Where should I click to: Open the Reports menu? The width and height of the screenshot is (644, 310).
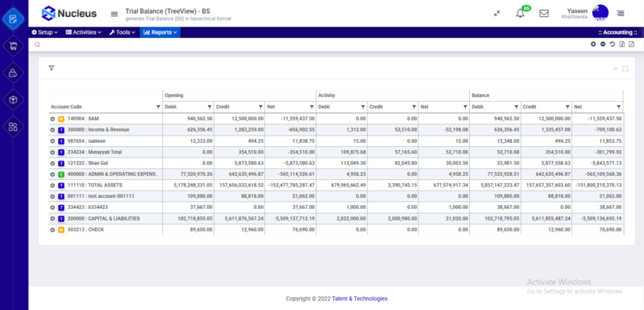point(160,32)
